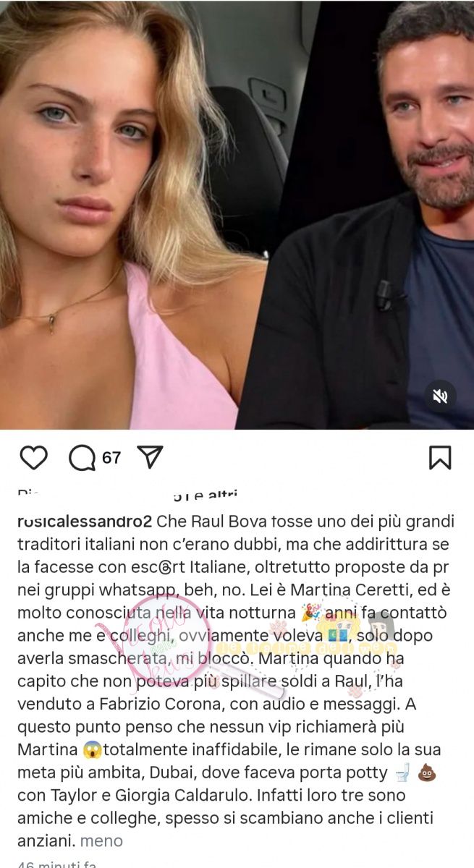Tap the "46 minuti fa" timestamp
The height and width of the screenshot is (868, 474).
[x=56, y=864]
